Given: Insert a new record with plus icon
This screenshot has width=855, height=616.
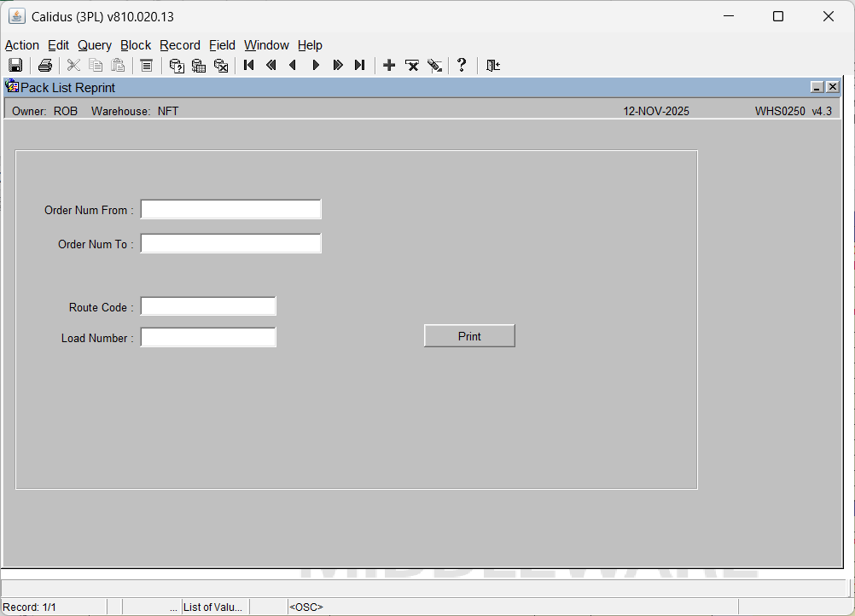Looking at the screenshot, I should 389,66.
